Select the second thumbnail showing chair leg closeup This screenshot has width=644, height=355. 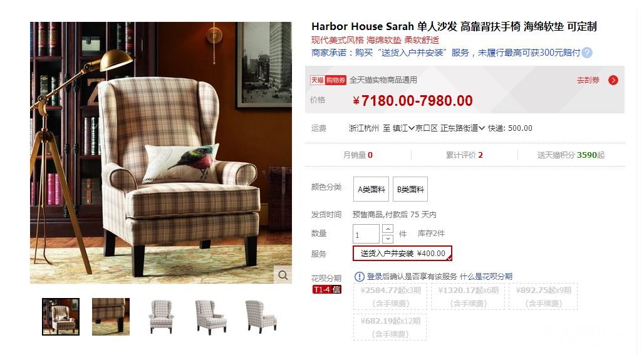[111, 317]
